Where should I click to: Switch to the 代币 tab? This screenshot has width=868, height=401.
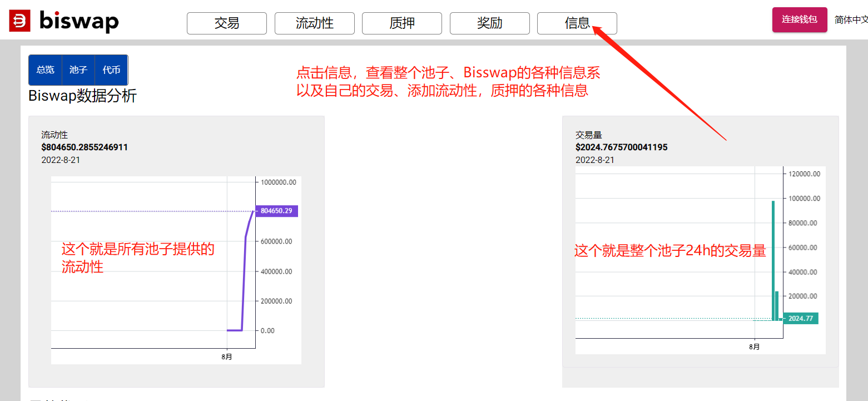(111, 70)
